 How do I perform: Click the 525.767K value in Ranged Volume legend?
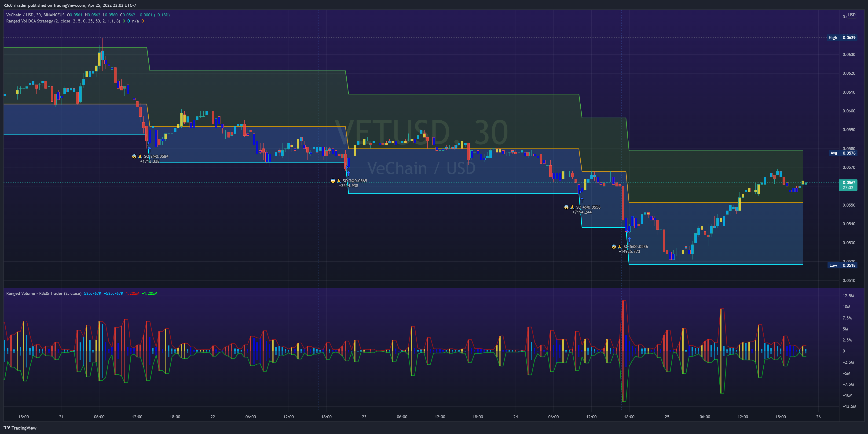(x=93, y=293)
